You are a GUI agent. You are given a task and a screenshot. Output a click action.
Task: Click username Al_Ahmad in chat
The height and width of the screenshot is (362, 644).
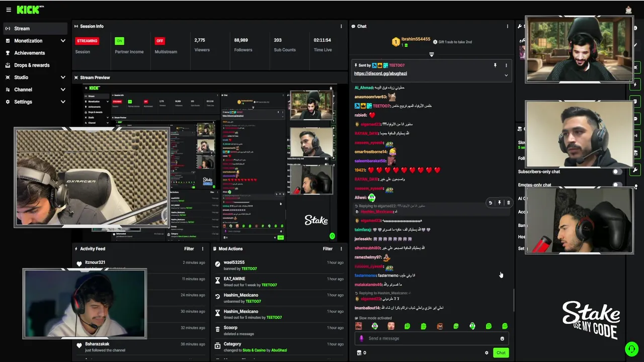coord(363,87)
